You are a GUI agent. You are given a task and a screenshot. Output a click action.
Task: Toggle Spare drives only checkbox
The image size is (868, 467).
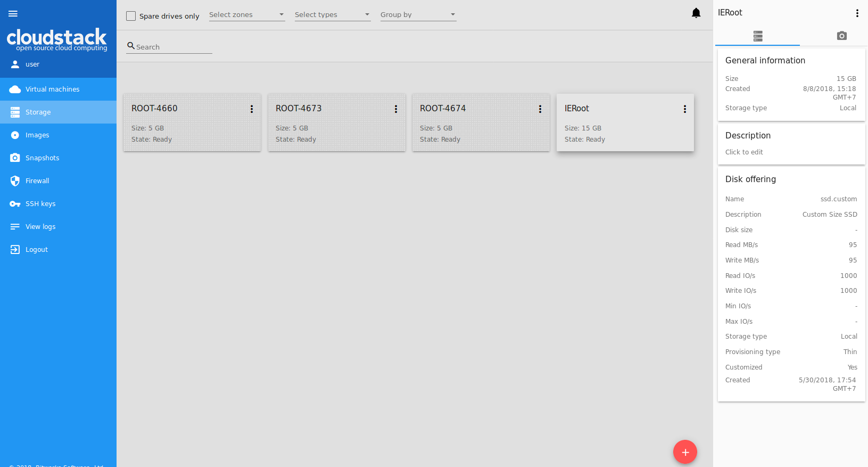pos(131,16)
